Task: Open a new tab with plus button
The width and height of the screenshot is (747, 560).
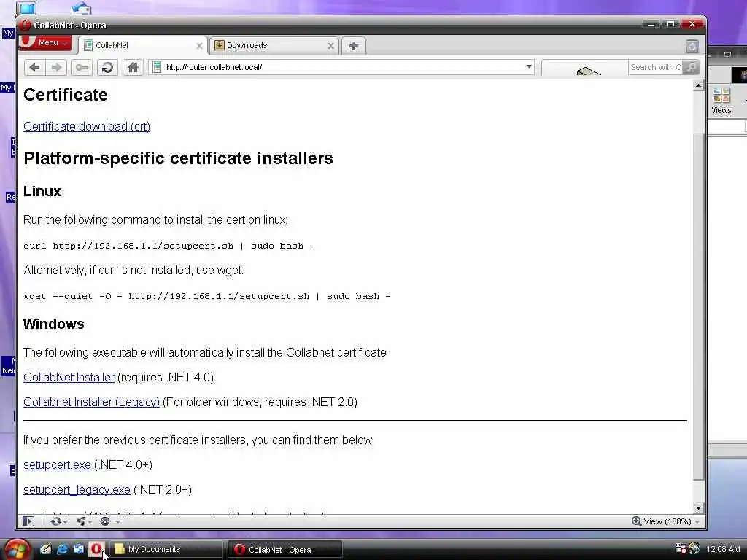Action: click(x=354, y=46)
